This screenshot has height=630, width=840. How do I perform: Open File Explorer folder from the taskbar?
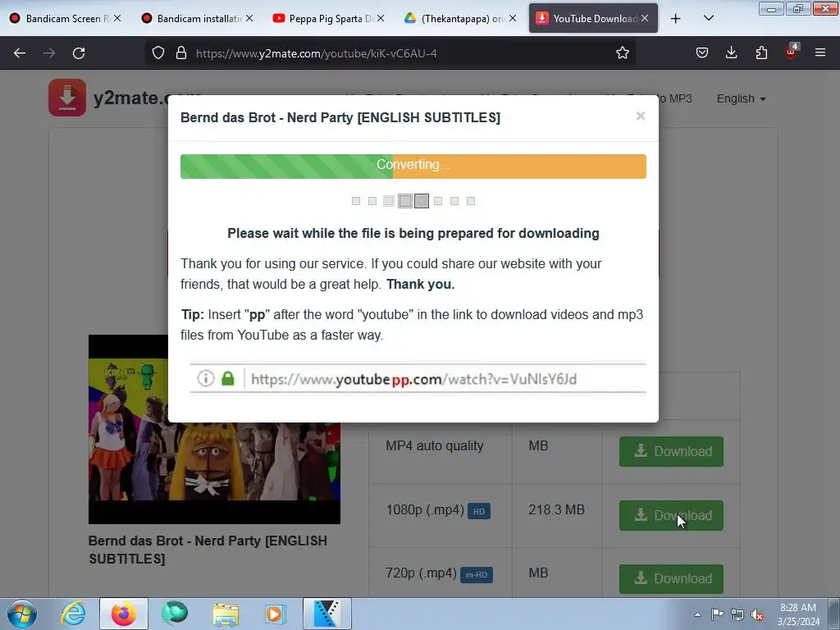226,614
